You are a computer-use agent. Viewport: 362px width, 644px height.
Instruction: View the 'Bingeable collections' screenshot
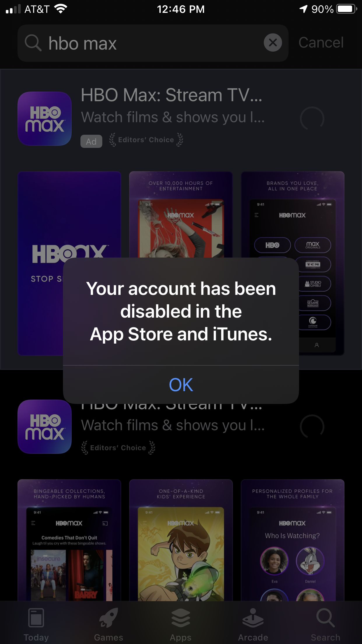[69, 540]
